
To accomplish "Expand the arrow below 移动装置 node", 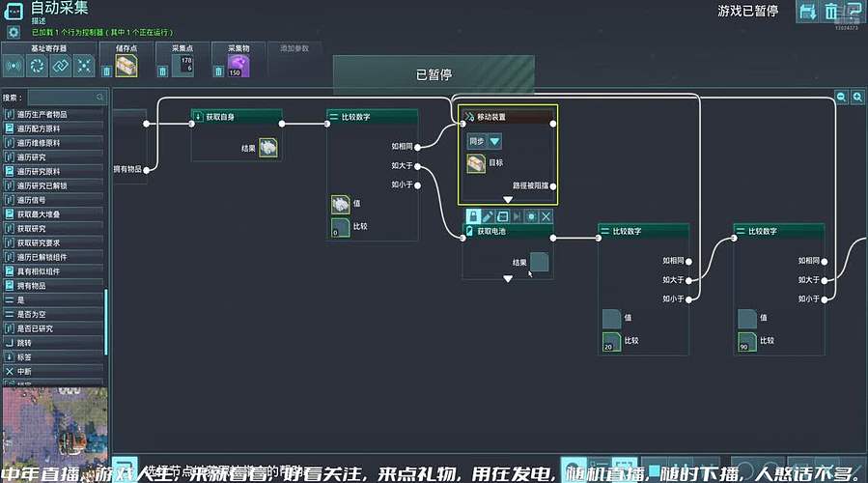I will [x=508, y=200].
